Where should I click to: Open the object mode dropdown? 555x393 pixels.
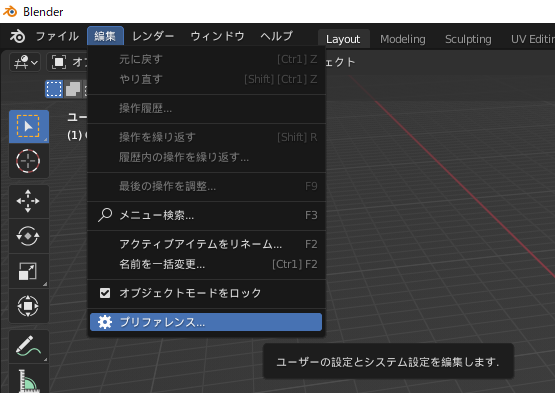point(67,63)
